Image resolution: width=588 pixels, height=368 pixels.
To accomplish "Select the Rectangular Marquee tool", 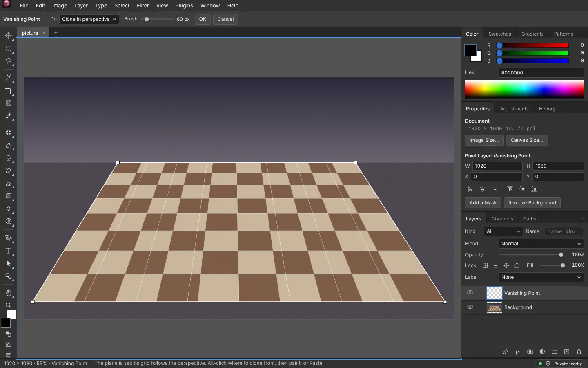I will pos(9,48).
